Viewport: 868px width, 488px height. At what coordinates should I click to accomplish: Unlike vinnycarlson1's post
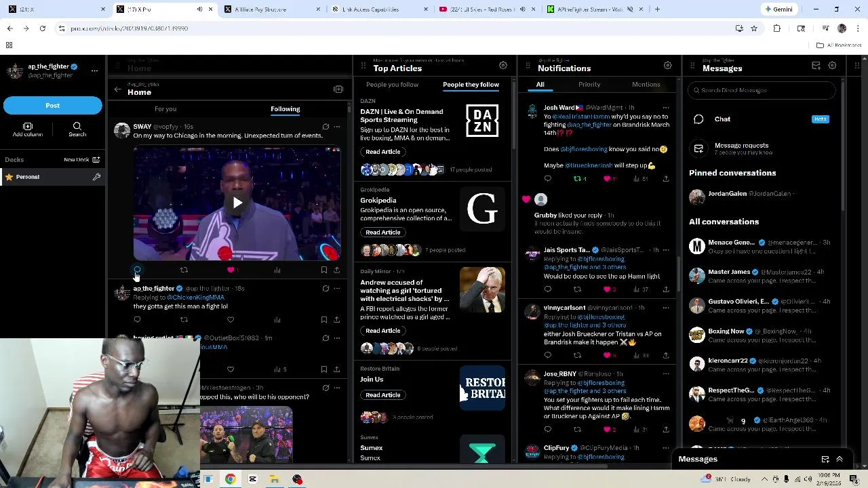(x=607, y=355)
